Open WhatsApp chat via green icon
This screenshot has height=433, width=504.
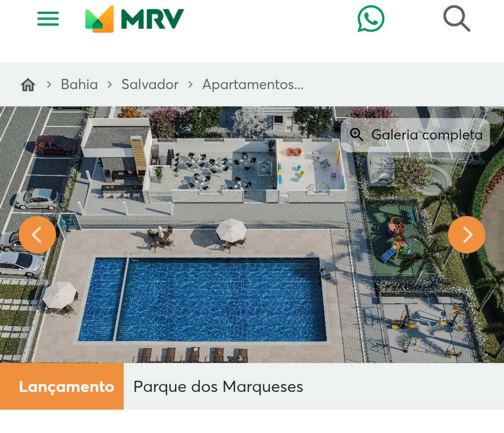(371, 19)
